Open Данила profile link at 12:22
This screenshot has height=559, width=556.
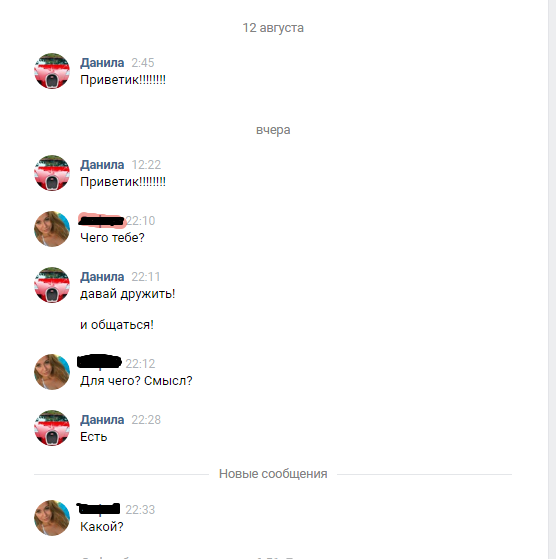(102, 165)
